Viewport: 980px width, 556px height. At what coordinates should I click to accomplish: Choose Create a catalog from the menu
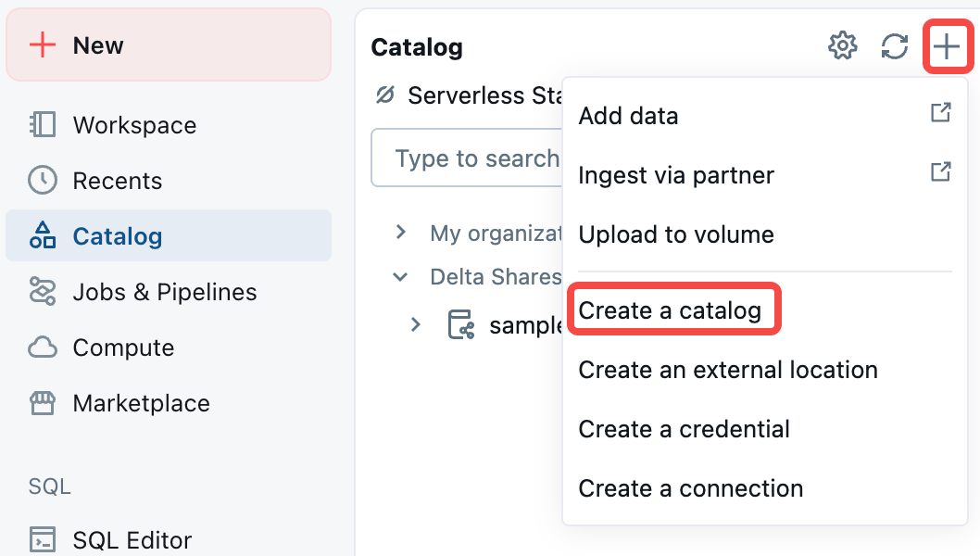coord(674,310)
